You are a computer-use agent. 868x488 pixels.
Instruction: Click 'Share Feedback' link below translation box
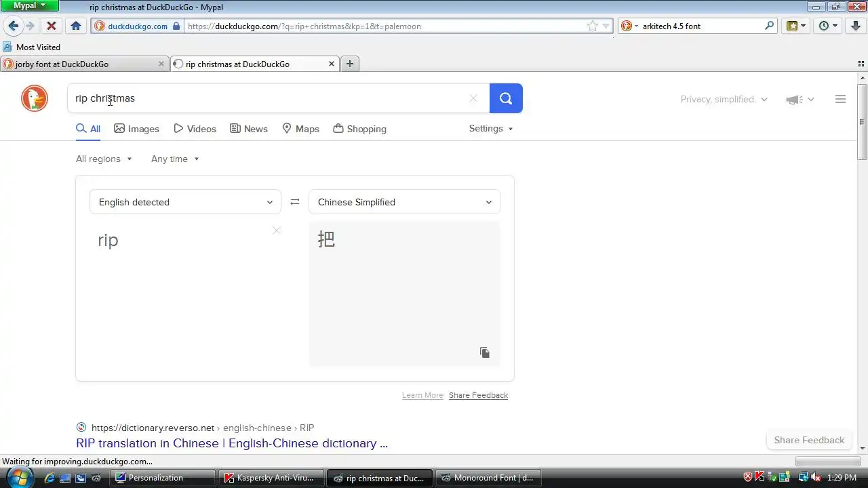pos(478,395)
